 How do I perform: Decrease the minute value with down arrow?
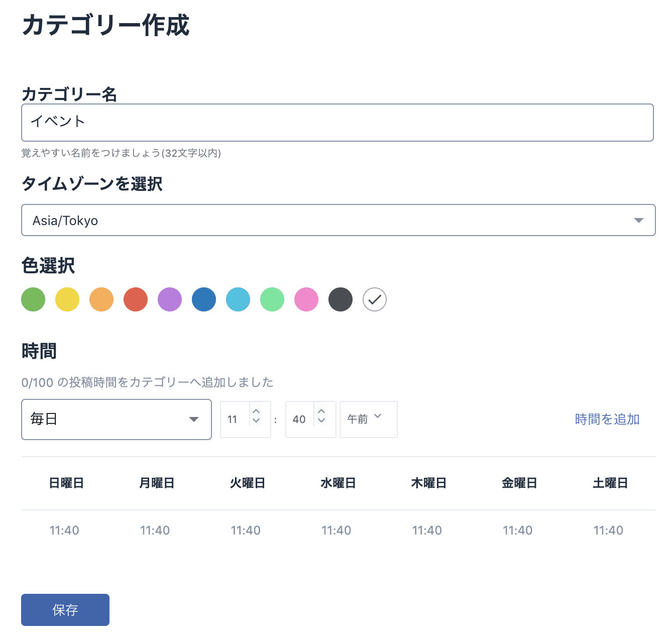(321, 421)
